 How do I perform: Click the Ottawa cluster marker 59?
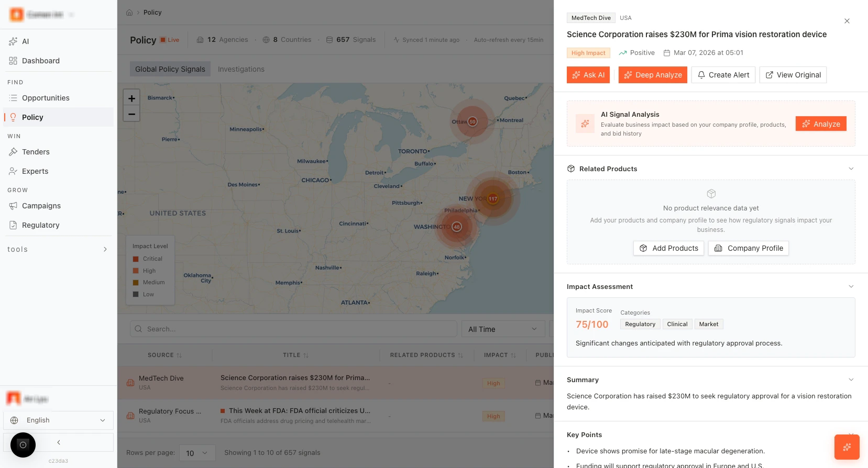pos(473,121)
